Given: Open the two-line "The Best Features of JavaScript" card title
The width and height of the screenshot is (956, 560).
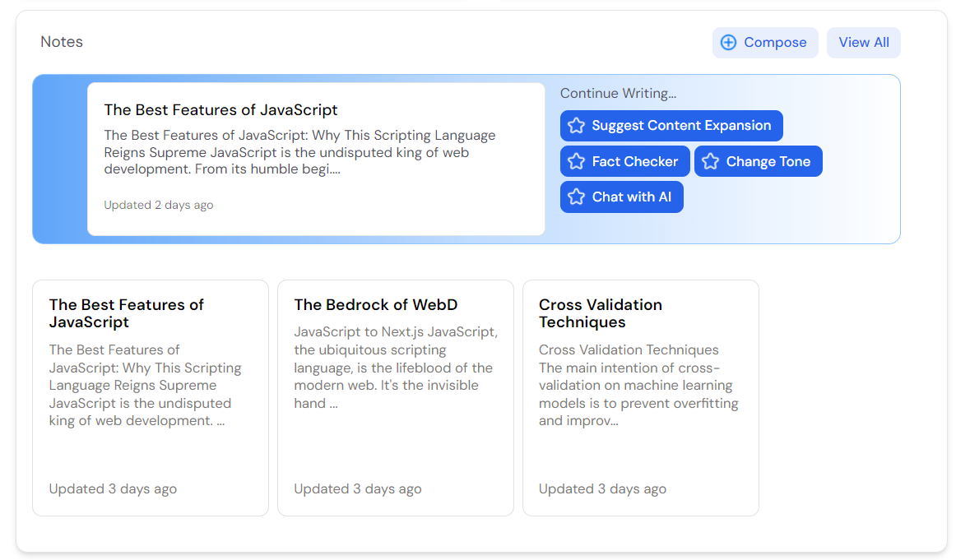Looking at the screenshot, I should point(127,313).
